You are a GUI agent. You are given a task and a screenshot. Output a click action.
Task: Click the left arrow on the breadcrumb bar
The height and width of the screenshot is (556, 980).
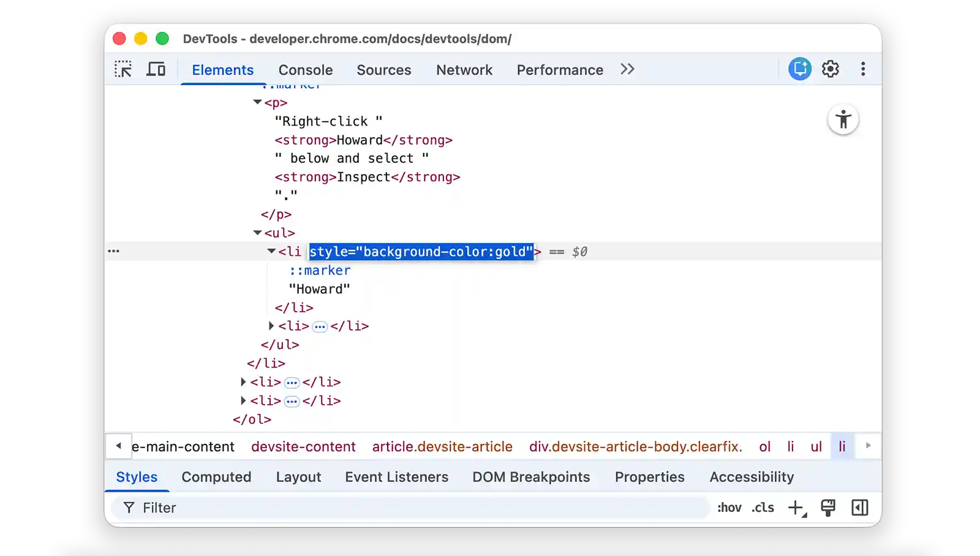118,446
